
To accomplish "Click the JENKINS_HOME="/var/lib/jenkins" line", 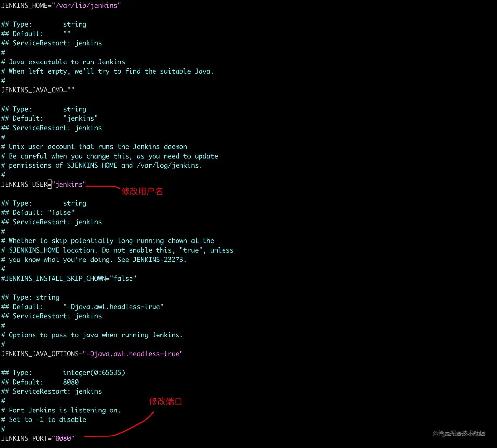I will 61,6.
